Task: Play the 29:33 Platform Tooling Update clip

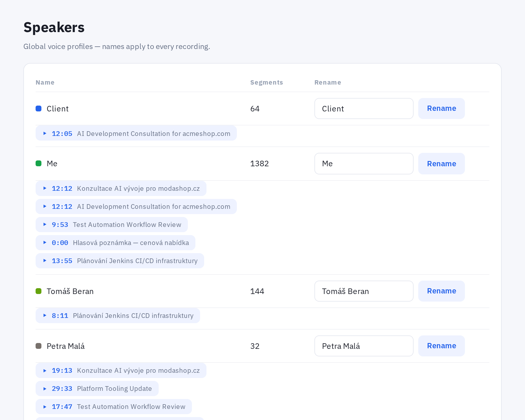Action: click(x=97, y=388)
